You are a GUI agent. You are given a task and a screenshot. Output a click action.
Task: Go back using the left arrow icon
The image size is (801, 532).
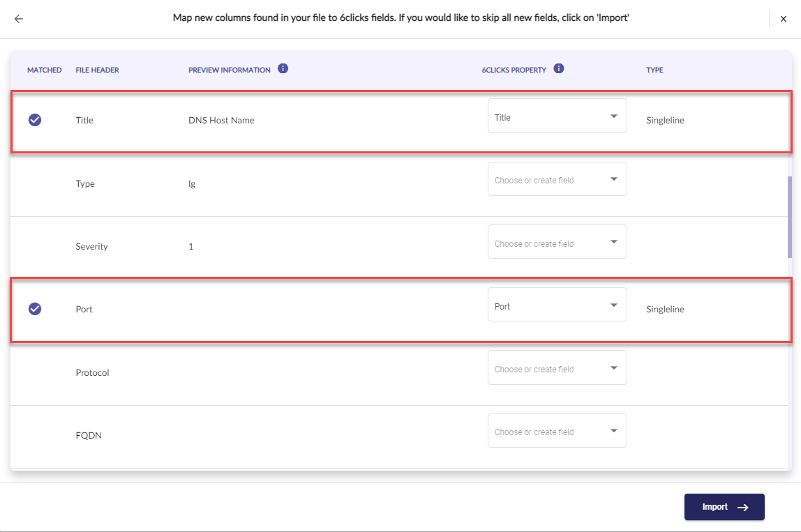[19, 19]
